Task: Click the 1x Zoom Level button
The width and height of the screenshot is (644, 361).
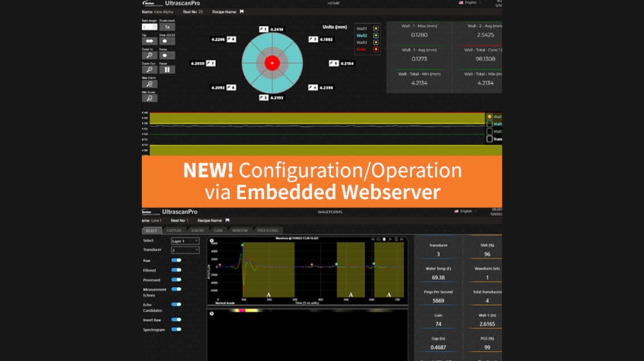Action: point(167,27)
